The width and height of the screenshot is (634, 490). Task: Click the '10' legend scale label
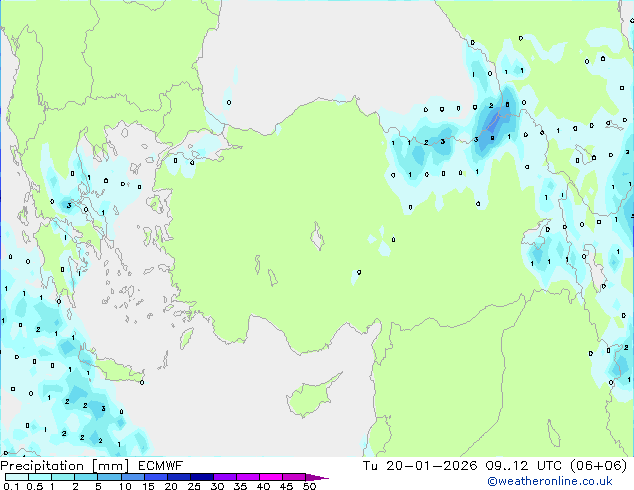[125, 486]
